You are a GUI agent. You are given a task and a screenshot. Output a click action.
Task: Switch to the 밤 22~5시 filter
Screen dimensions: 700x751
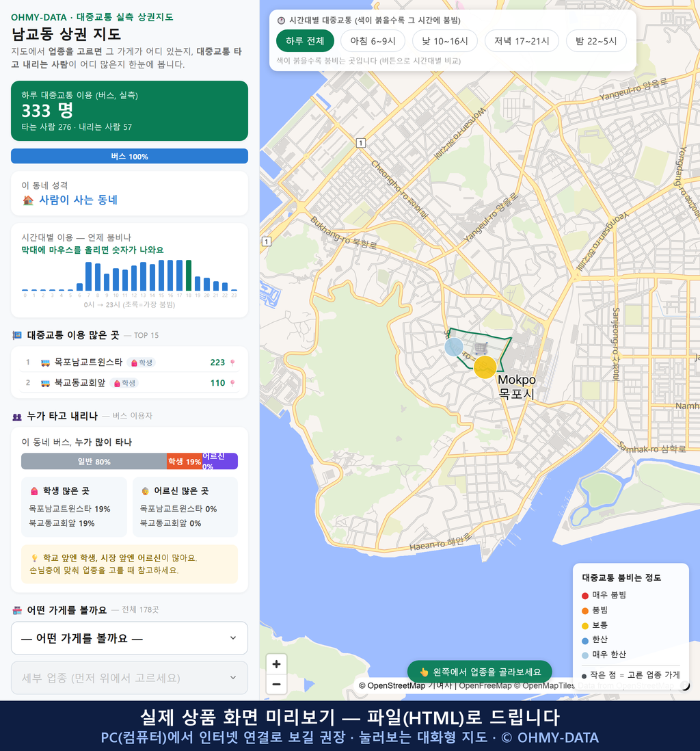coord(596,41)
